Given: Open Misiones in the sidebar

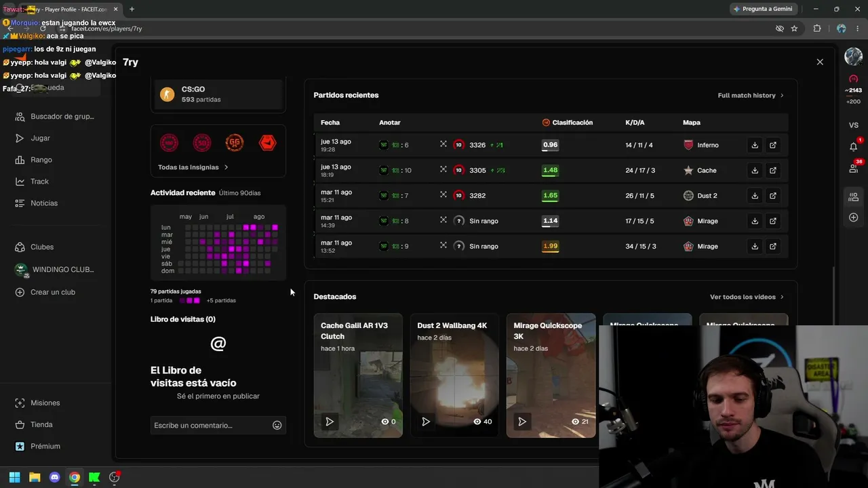Looking at the screenshot, I should (x=54, y=403).
